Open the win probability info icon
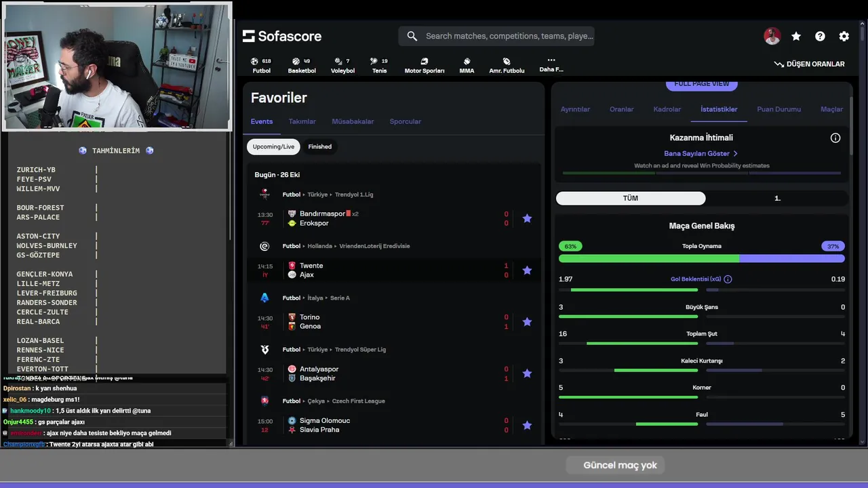 (x=835, y=138)
